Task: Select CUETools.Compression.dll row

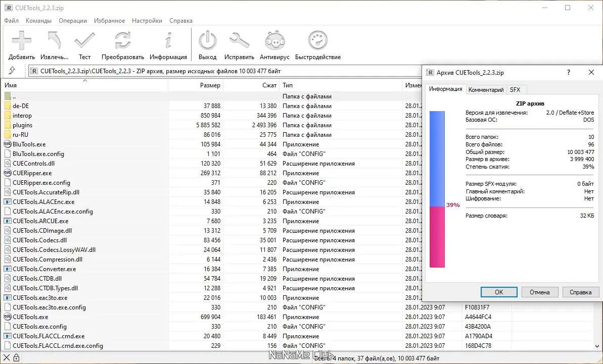Action: pos(211,259)
